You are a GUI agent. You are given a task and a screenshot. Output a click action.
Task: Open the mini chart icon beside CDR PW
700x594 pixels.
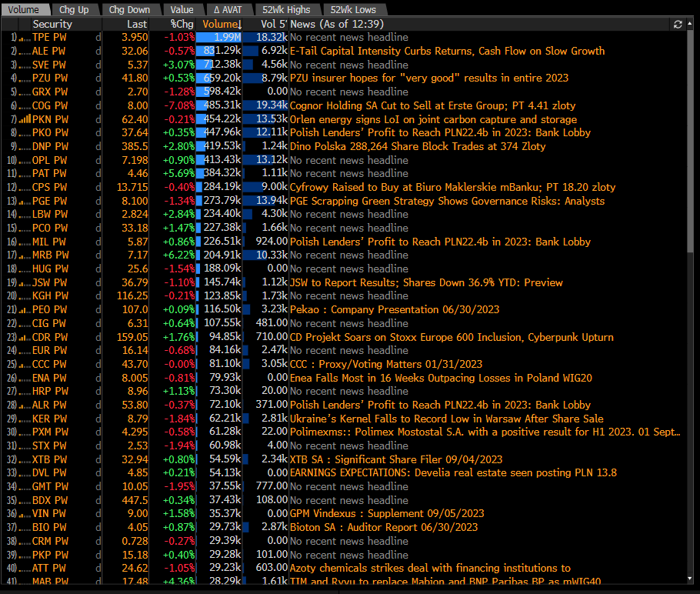pyautogui.click(x=25, y=337)
